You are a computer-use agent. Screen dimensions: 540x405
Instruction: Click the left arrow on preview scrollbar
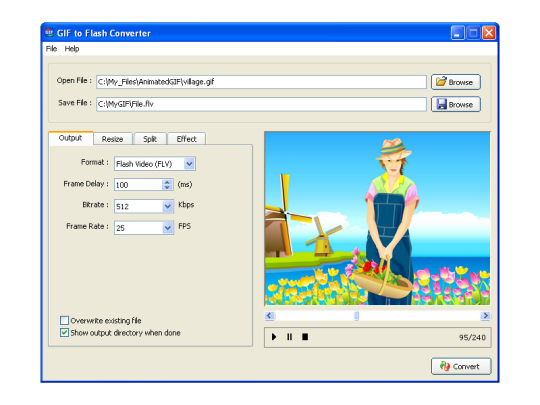270,315
